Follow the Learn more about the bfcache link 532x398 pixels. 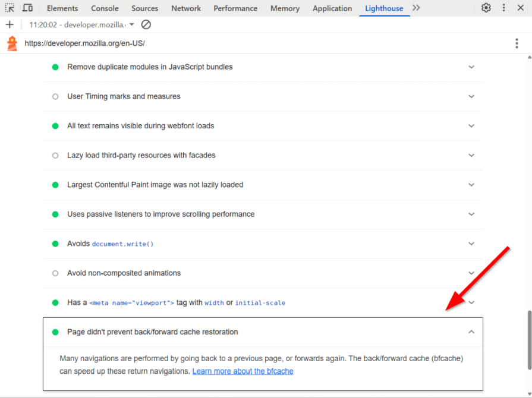(x=243, y=371)
